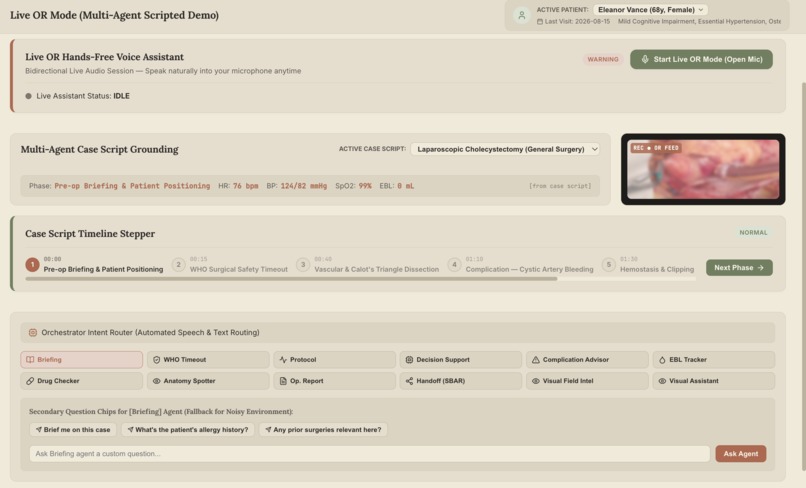
Task: Switch to the Handoff (SBAR) agent
Action: [461, 381]
